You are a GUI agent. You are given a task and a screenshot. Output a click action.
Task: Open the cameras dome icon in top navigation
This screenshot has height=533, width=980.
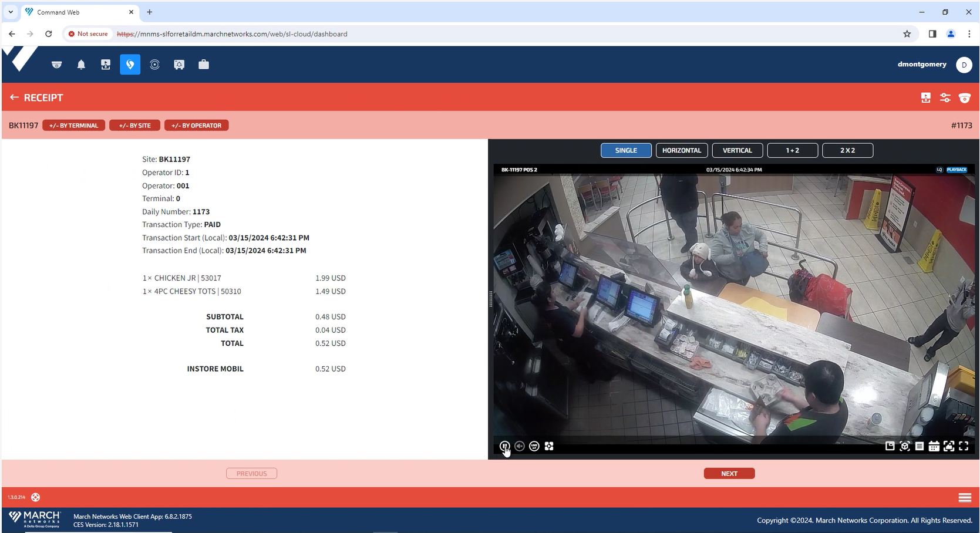tap(56, 65)
